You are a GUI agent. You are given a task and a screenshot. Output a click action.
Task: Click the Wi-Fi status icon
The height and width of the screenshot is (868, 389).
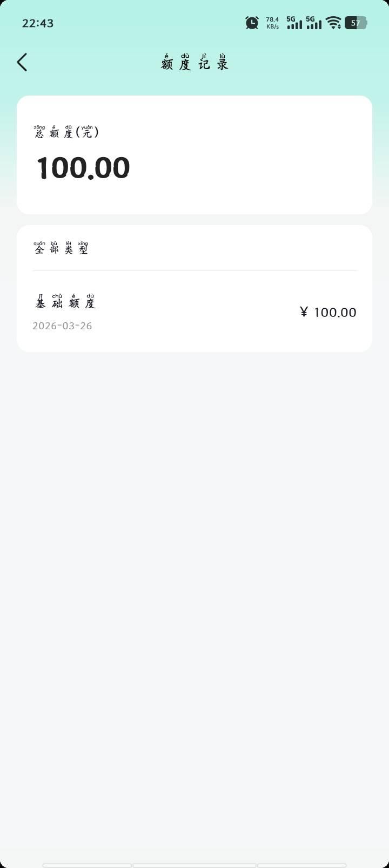pos(333,23)
